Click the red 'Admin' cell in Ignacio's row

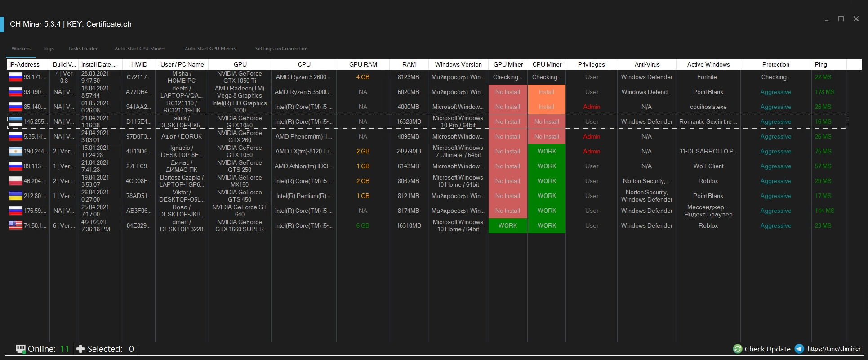click(x=592, y=151)
